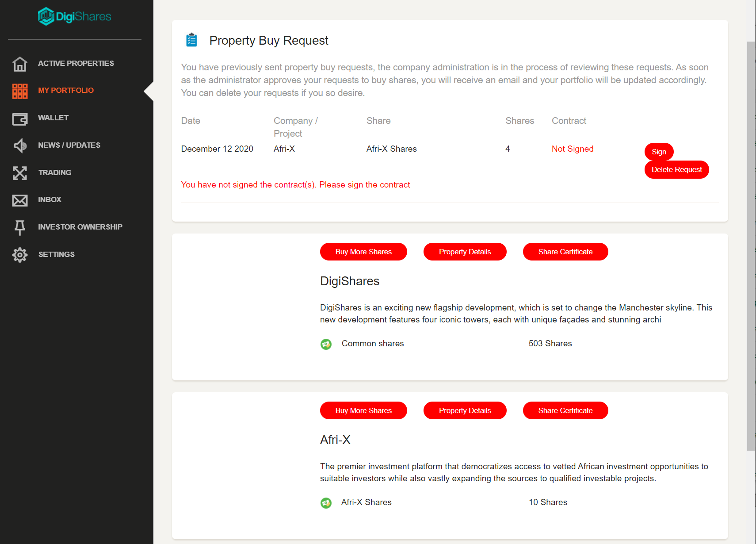Sign the Afri-X contract
Screen dimensions: 756x544
(x=659, y=152)
